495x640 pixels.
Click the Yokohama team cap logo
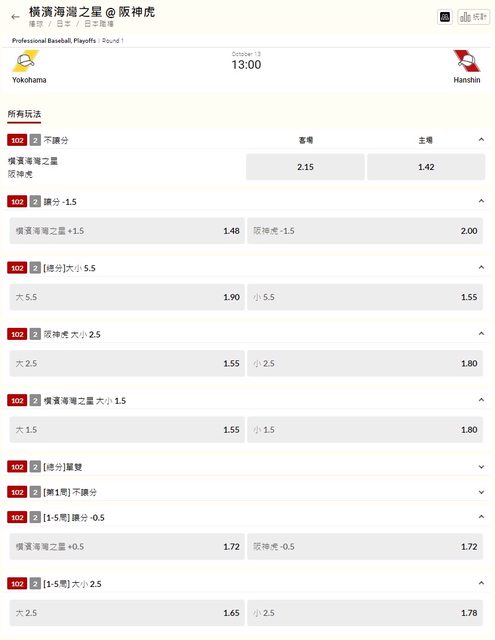[x=26, y=61]
